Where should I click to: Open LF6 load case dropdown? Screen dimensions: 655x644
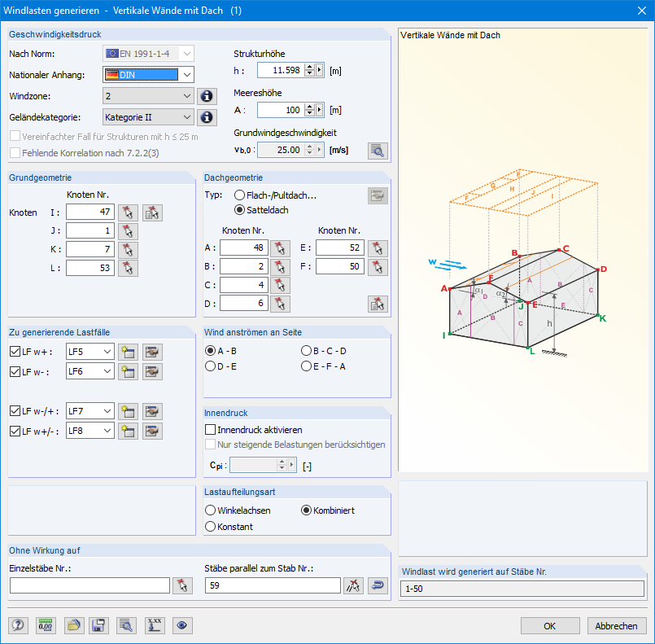click(x=107, y=371)
